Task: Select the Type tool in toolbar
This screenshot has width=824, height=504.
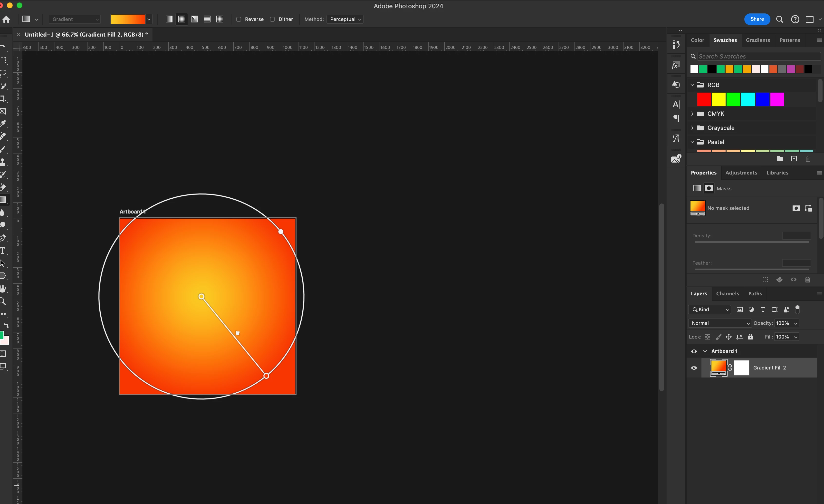Action: [x=3, y=251]
